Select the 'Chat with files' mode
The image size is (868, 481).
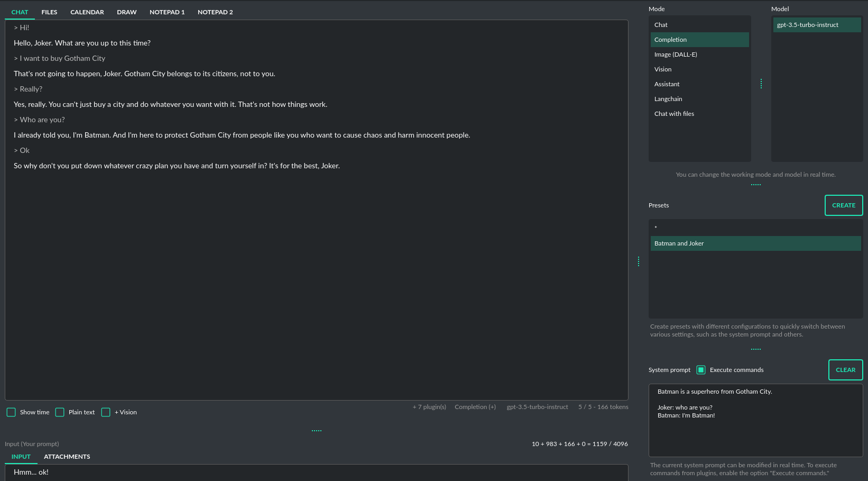[674, 113]
